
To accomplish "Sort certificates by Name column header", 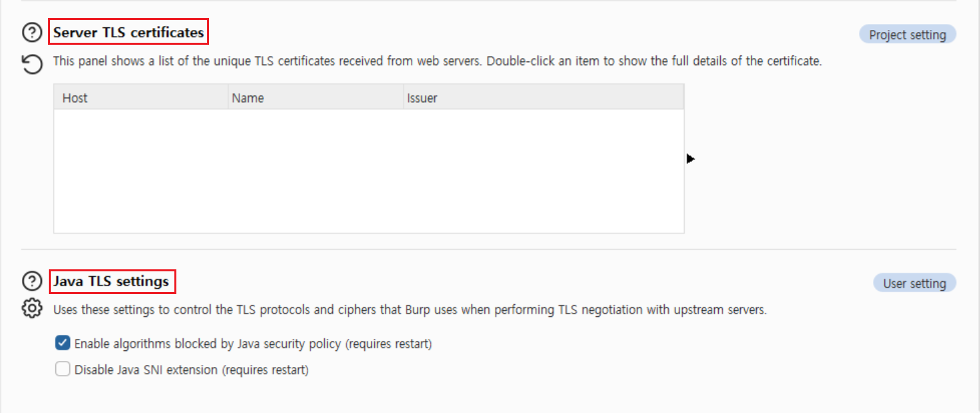I will [315, 98].
